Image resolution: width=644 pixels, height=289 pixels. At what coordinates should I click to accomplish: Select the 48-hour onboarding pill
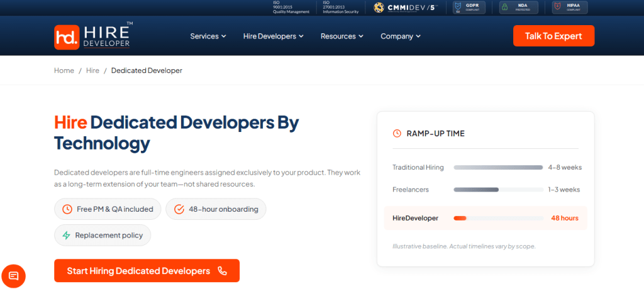click(x=216, y=209)
